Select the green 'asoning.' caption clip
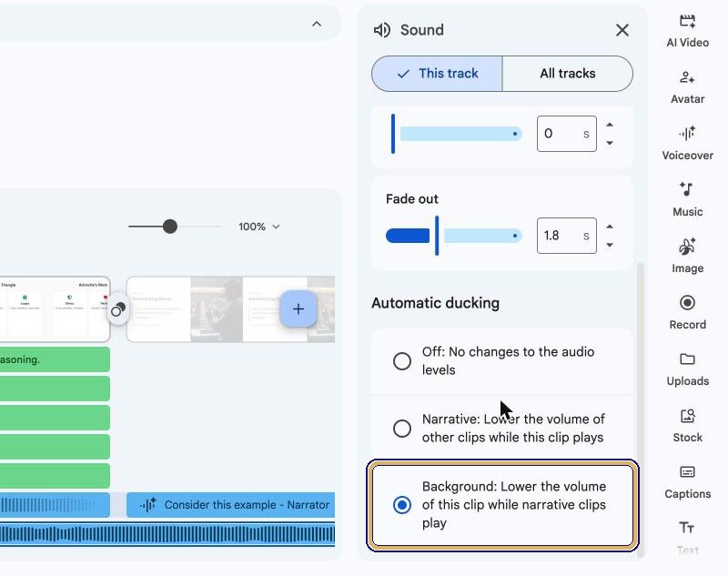 (x=55, y=359)
